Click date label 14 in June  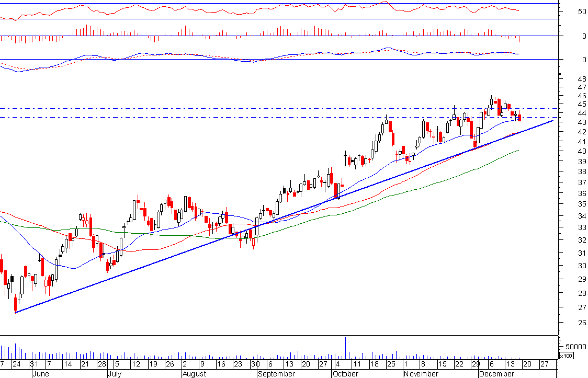[x=67, y=364]
